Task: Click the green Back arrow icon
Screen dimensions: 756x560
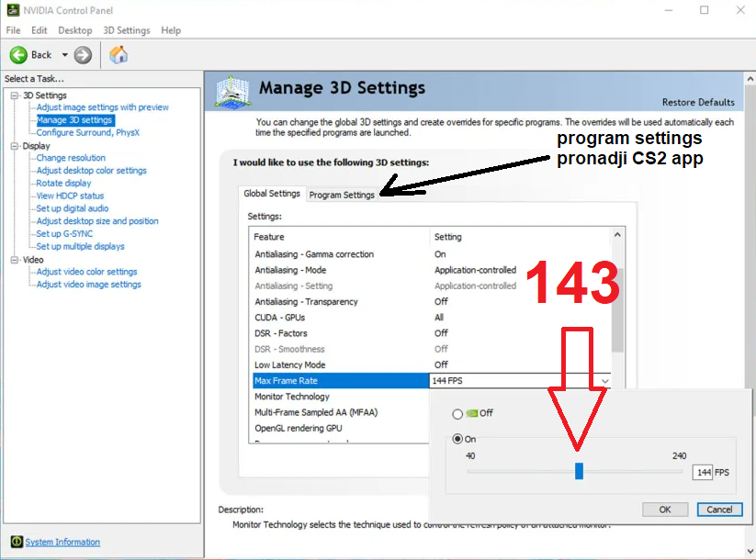Action: pos(19,55)
